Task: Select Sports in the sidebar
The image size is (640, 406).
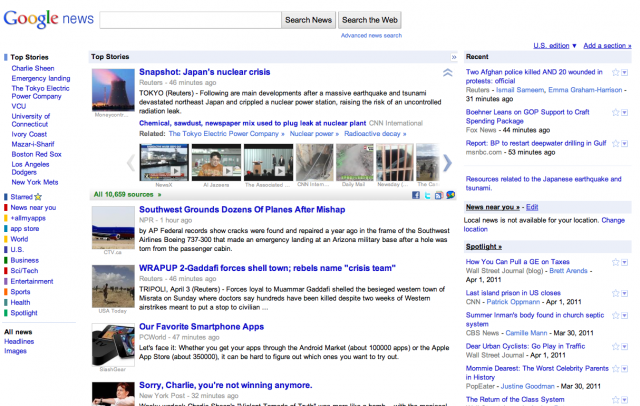Action: tap(20, 292)
